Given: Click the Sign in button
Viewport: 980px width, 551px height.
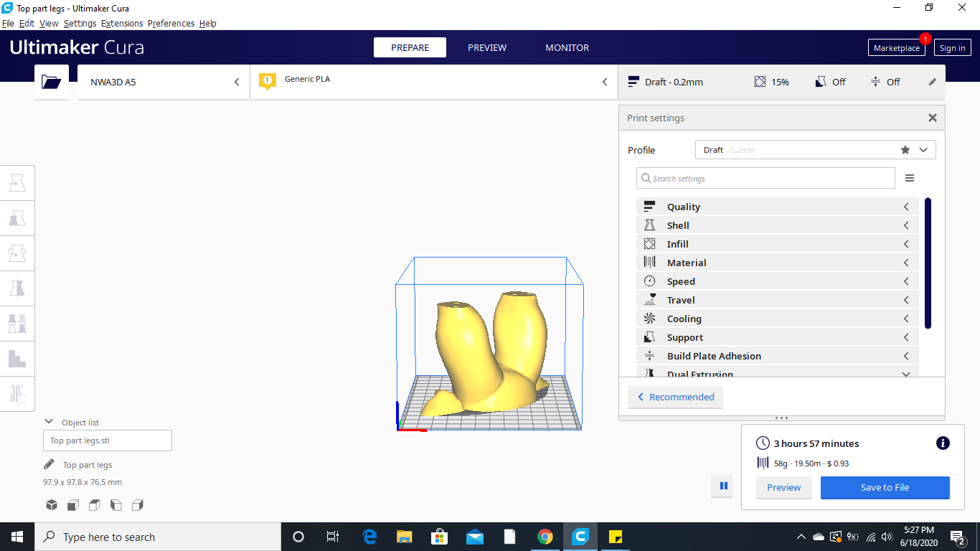Looking at the screenshot, I should click(x=952, y=47).
